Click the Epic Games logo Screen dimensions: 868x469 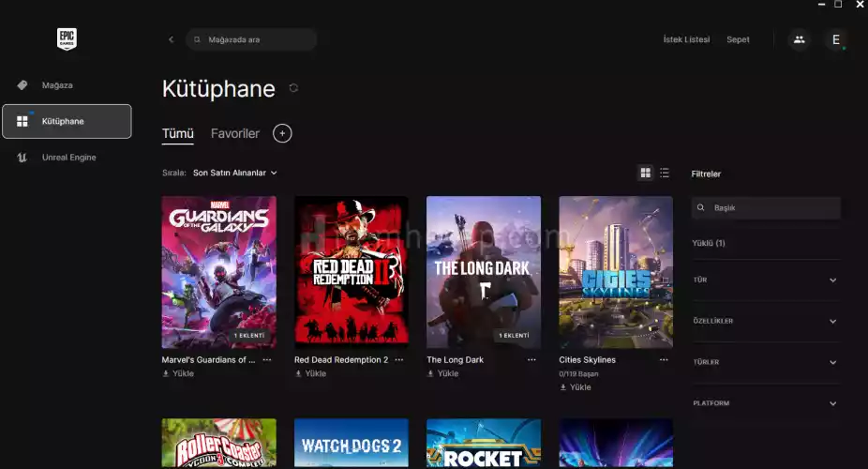point(66,38)
